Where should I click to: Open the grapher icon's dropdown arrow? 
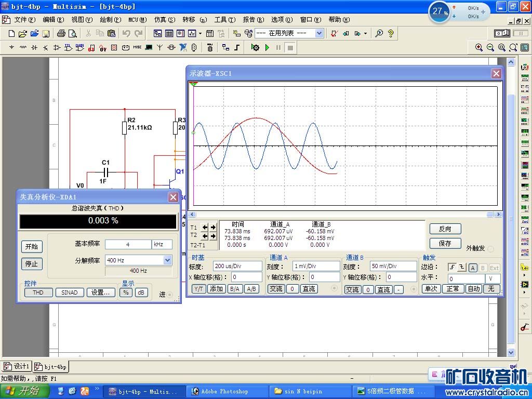[200, 33]
